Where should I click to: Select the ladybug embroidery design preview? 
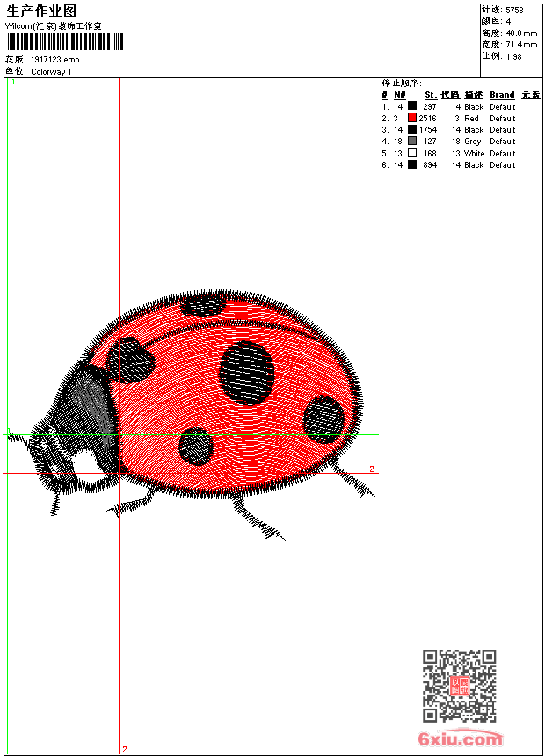click(193, 415)
